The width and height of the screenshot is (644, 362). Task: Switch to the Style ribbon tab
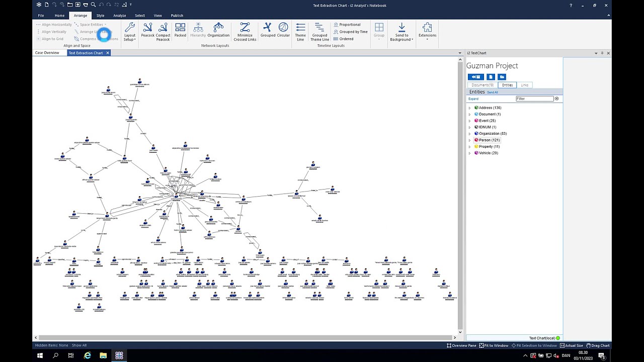click(100, 16)
